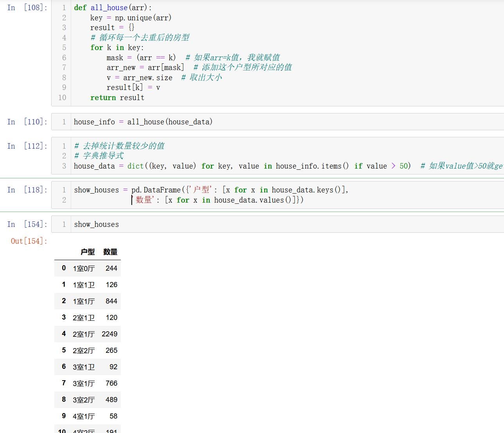Image resolution: width=504 pixels, height=433 pixels.
Task: Click the 'result[k] = v' code line
Action: pos(133,87)
